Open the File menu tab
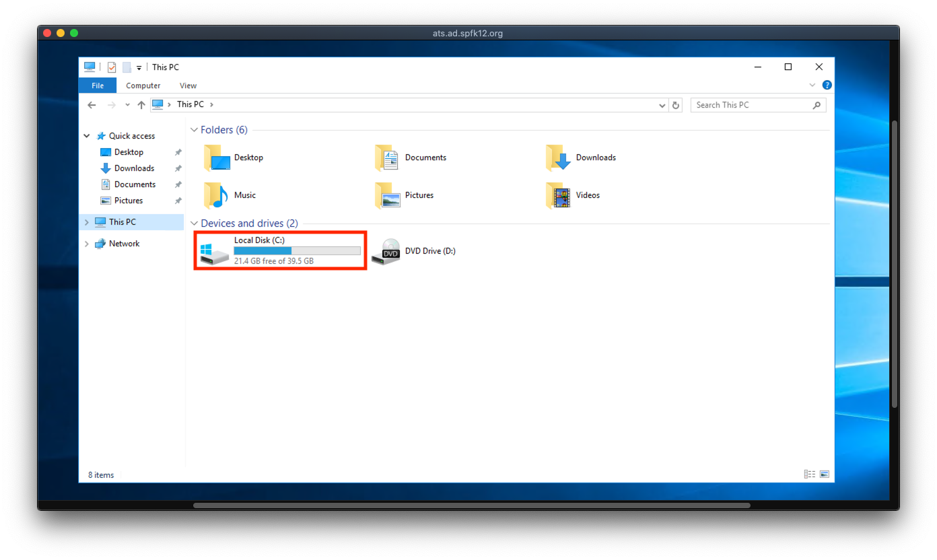This screenshot has width=937, height=560. (98, 85)
